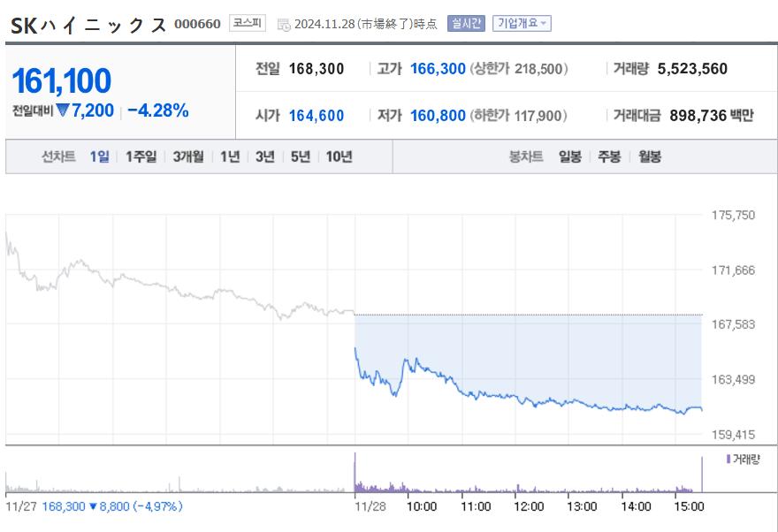Open the 기업개요 dropdown
The width and height of the screenshot is (778, 532).
[x=521, y=23]
